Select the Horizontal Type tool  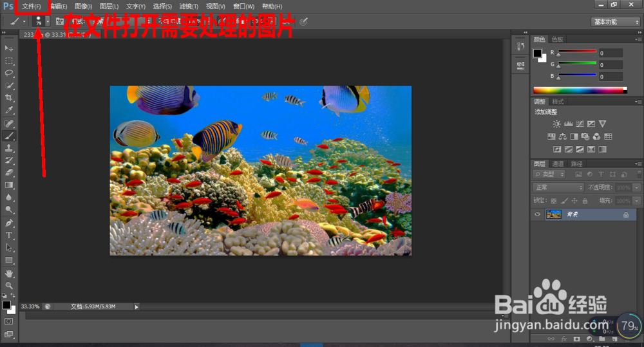(x=9, y=235)
